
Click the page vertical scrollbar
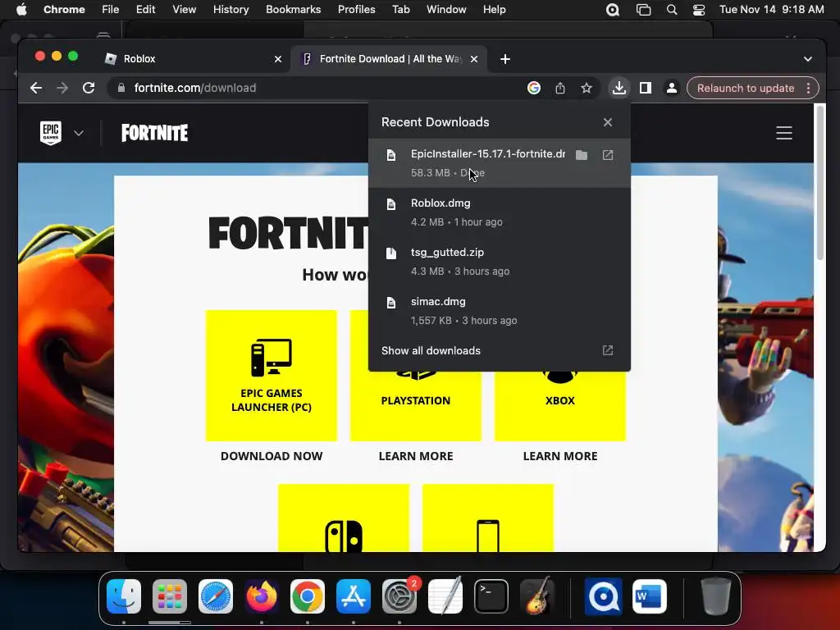click(x=819, y=183)
